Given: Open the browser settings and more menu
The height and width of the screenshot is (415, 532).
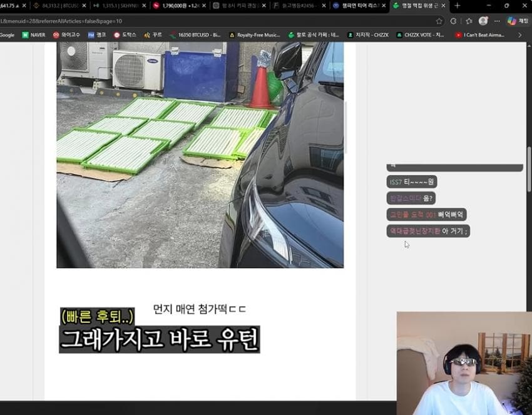Looking at the screenshot, I should click(497, 21).
